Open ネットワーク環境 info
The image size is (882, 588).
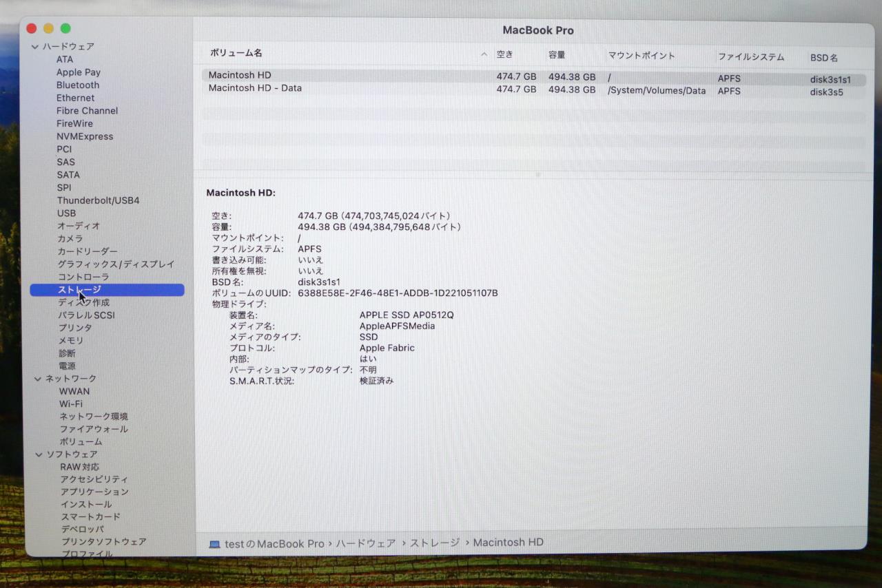click(x=93, y=417)
